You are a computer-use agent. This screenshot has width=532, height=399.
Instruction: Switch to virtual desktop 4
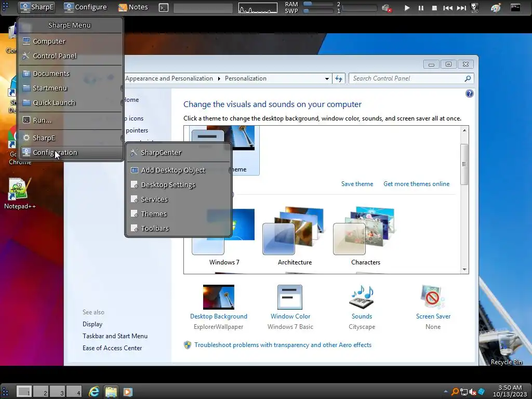pyautogui.click(x=74, y=392)
